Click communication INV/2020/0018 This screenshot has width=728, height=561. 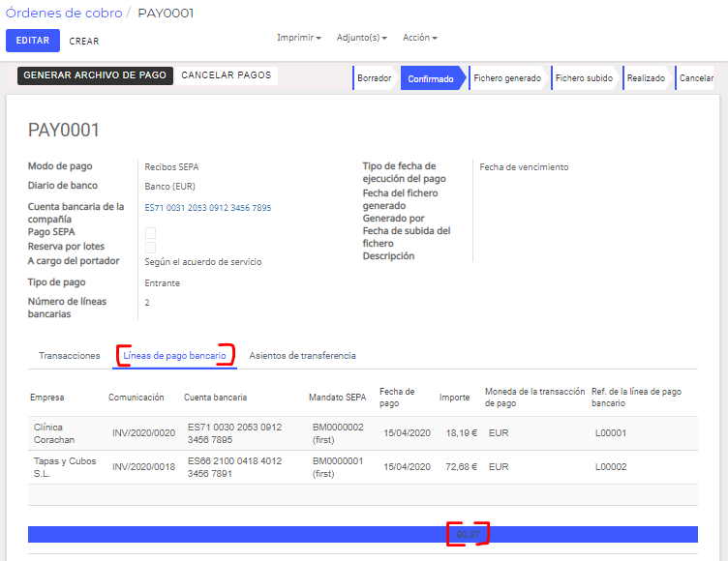coord(143,467)
